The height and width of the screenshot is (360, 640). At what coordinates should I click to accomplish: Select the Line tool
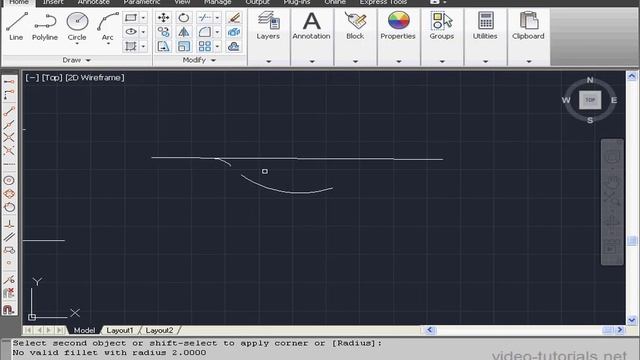tap(16, 26)
